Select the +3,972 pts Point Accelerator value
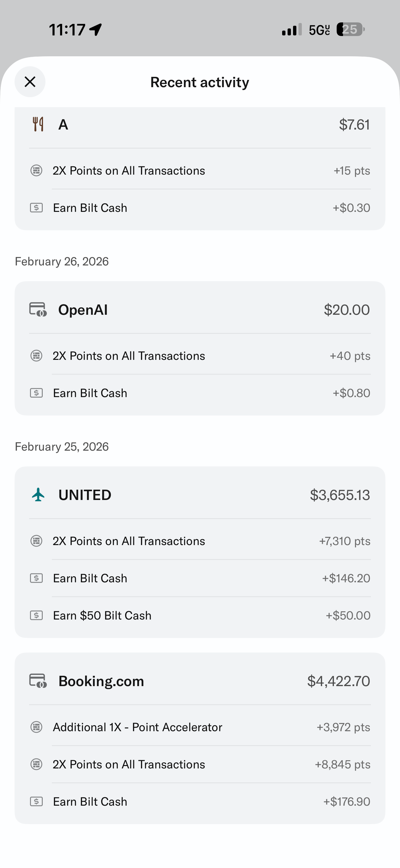400x868 pixels. (x=343, y=727)
